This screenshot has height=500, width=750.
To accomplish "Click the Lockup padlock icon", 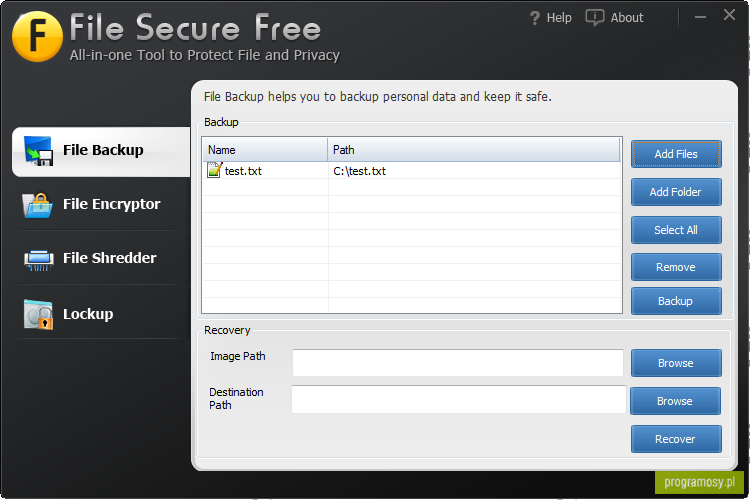I will 38,314.
